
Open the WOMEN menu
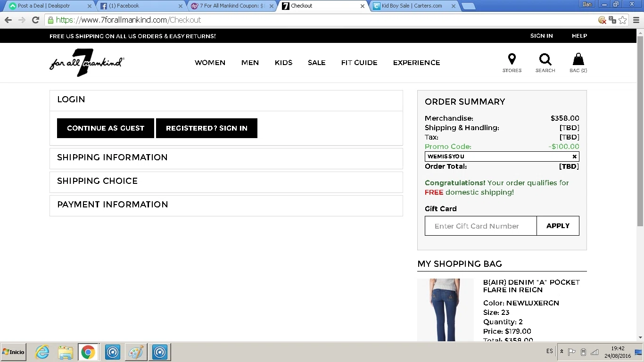(210, 63)
